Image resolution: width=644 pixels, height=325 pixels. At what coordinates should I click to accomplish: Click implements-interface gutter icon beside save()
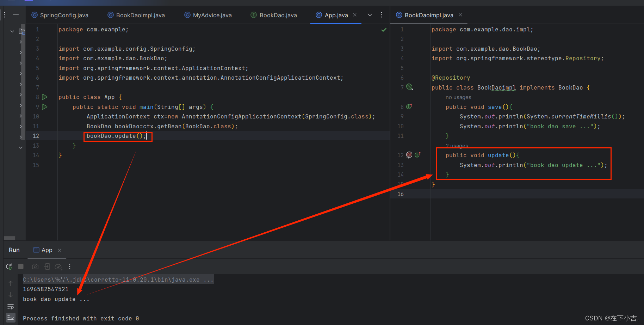(409, 106)
